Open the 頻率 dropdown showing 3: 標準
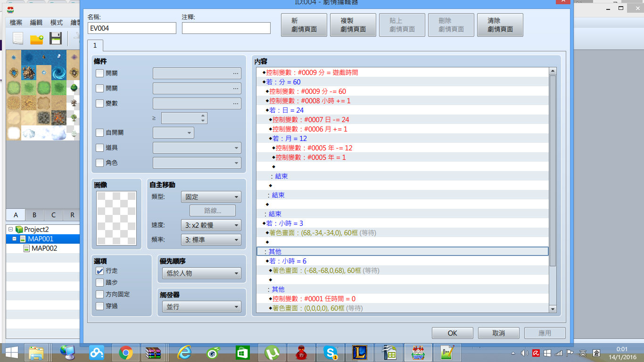Image resolution: width=644 pixels, height=362 pixels. click(211, 240)
